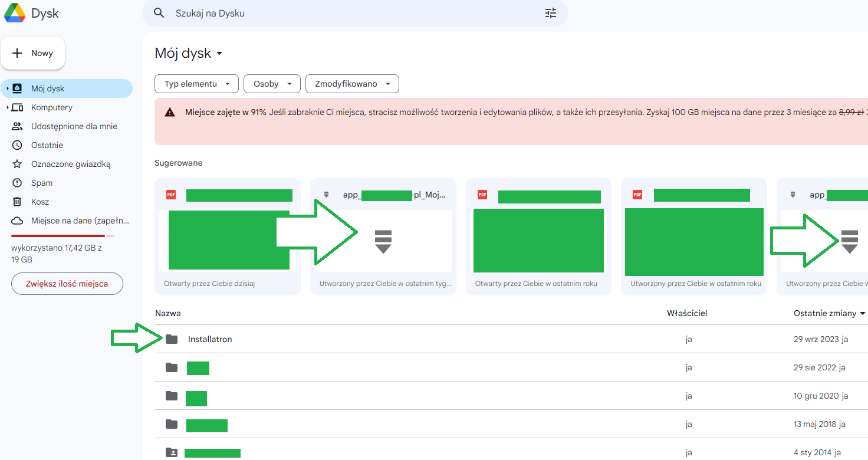Viewport: 868px width, 460px height.
Task: Open Udostępnione dla mnie section
Action: (74, 126)
